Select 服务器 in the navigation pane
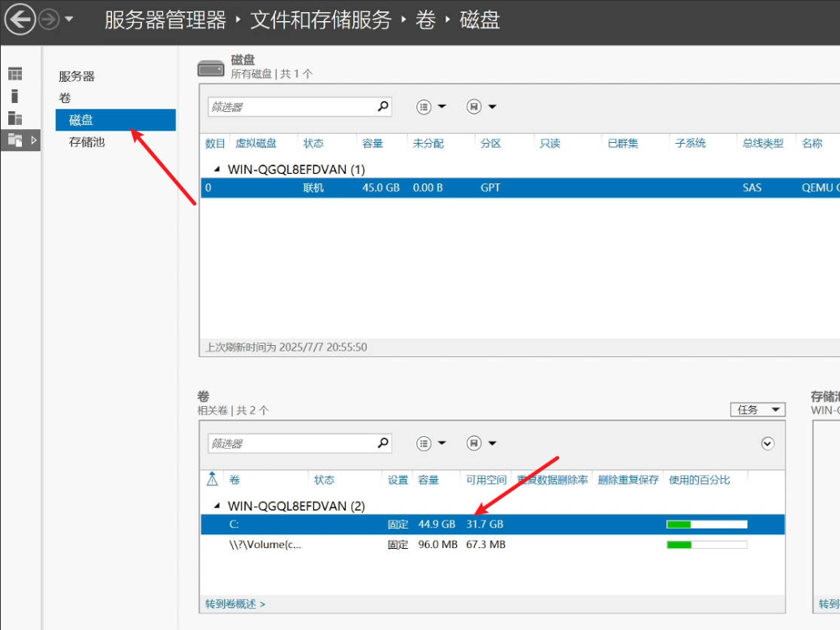Image resolution: width=840 pixels, height=630 pixels. click(76, 76)
